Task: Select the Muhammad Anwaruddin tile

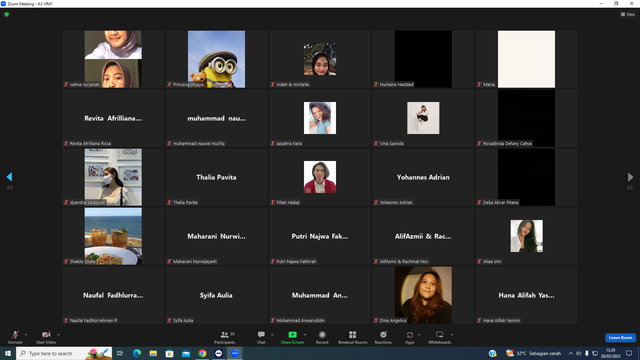Action: [320, 295]
